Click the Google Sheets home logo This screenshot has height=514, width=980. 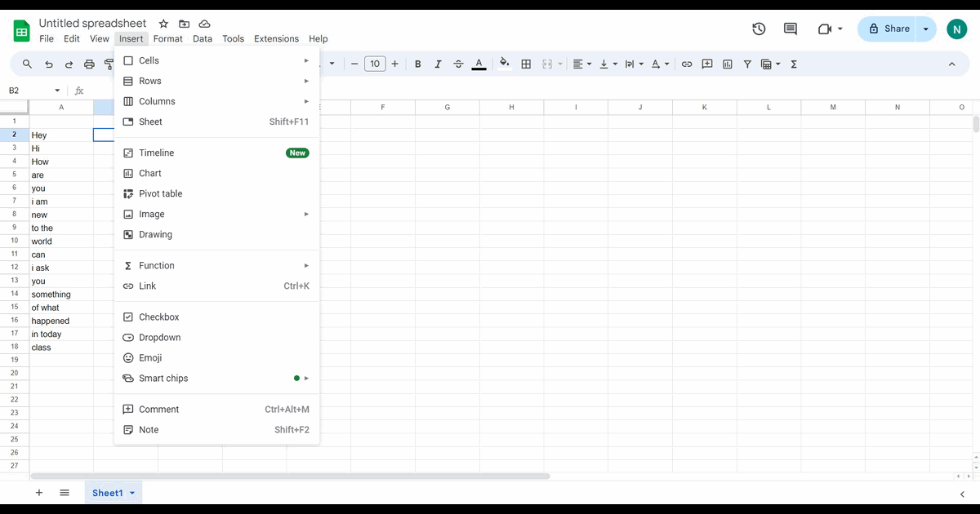(x=21, y=31)
